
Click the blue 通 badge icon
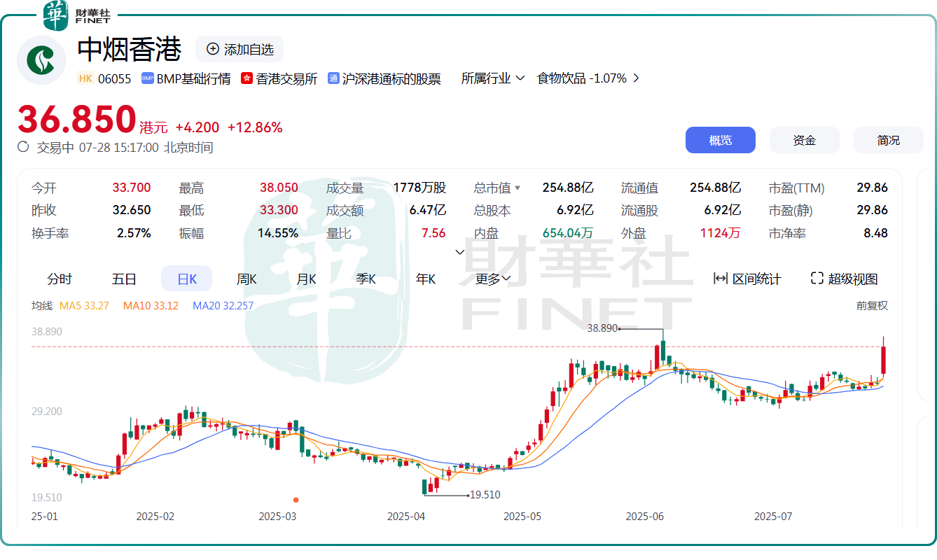334,78
